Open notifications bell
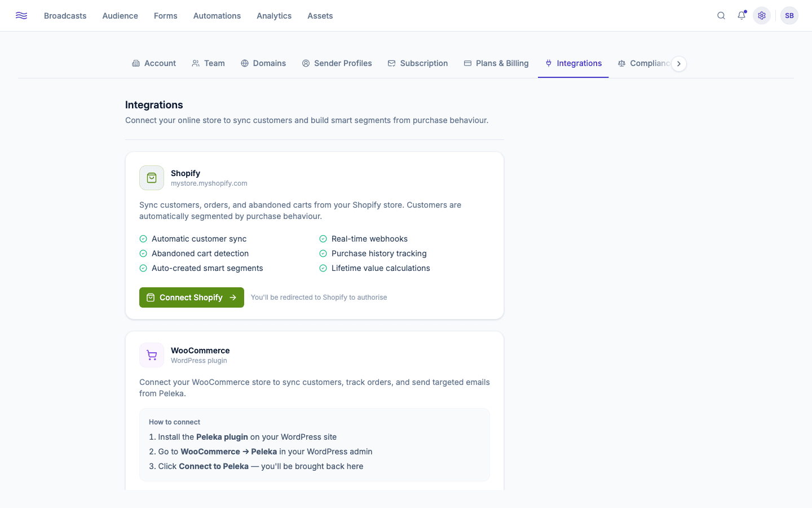The height and width of the screenshot is (508, 812). [742, 16]
